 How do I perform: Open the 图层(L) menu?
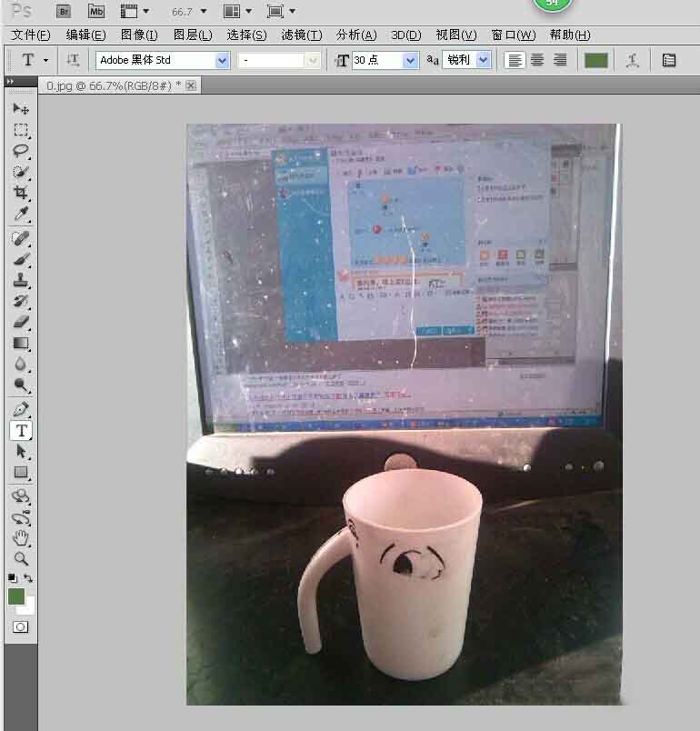193,35
